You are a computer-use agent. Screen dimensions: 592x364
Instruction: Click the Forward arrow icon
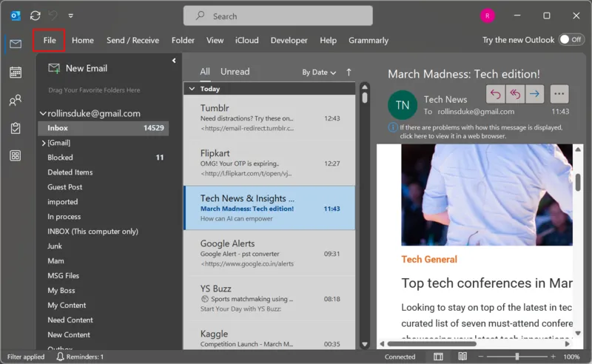534,94
